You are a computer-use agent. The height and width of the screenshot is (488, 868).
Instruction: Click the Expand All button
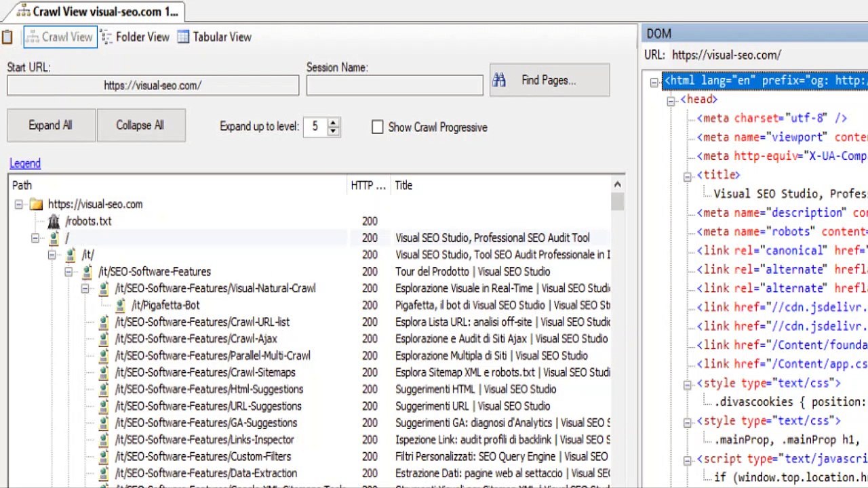click(x=51, y=125)
